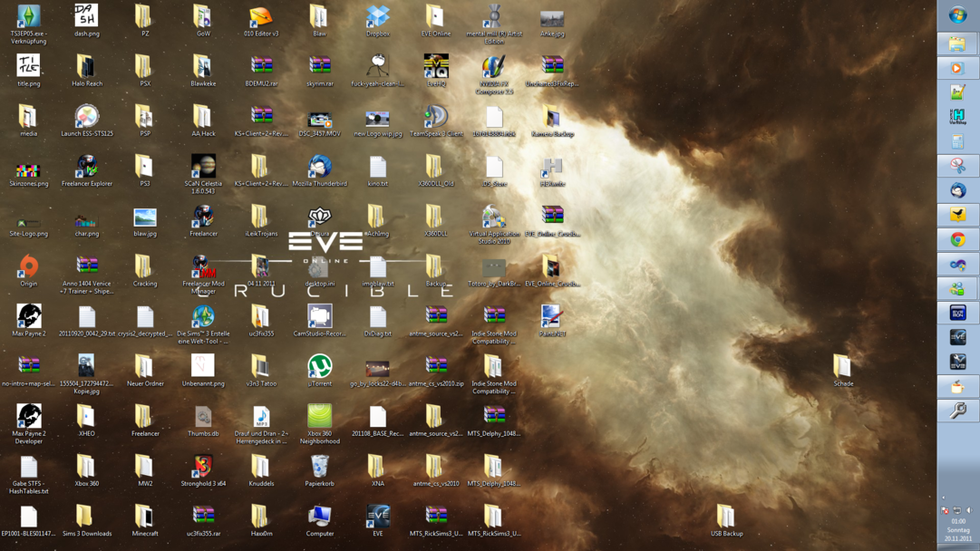Select the USB Backup folder
Screen dimensions: 980x551
pos(725,517)
